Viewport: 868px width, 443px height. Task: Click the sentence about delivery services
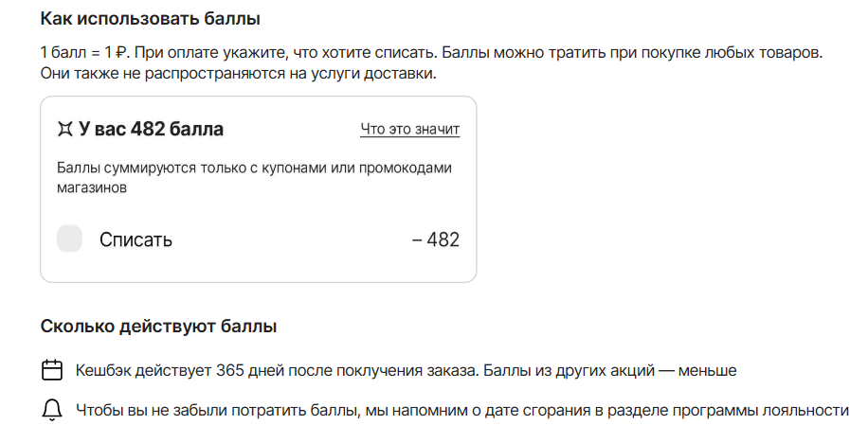pyautogui.click(x=238, y=74)
